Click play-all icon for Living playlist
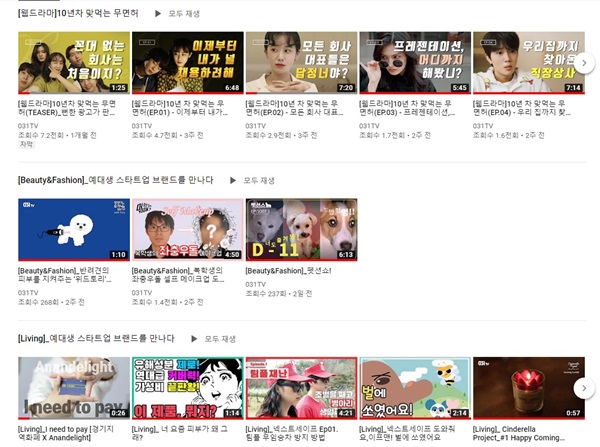 click(x=194, y=339)
